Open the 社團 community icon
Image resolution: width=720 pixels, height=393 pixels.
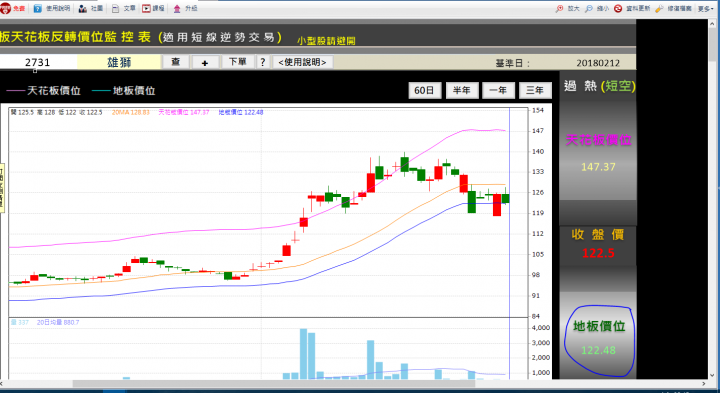83,8
